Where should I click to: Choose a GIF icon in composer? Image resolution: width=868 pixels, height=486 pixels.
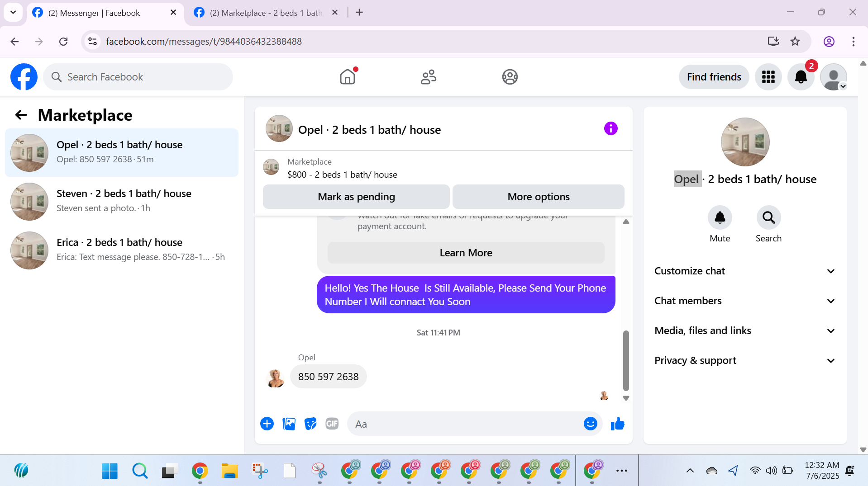332,424
